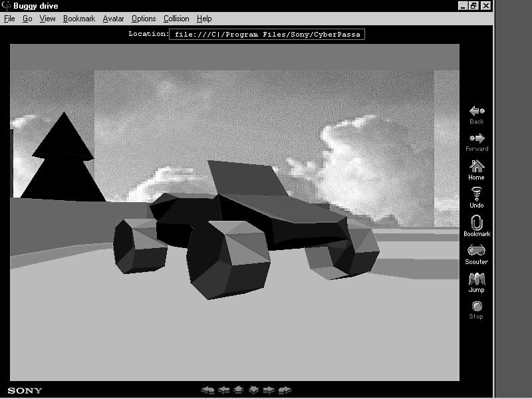Image resolution: width=532 pixels, height=399 pixels.
Task: Click the move-right arrow in the bottom navigation bar
Action: (269, 390)
